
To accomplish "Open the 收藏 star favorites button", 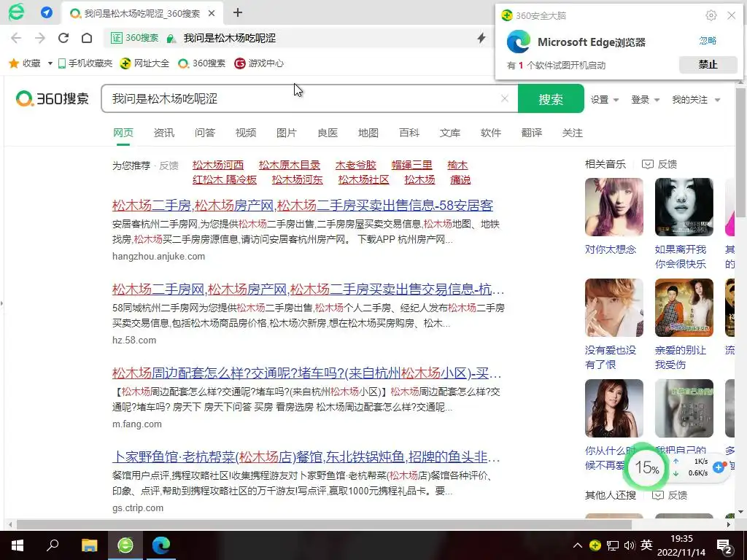I will (25, 63).
